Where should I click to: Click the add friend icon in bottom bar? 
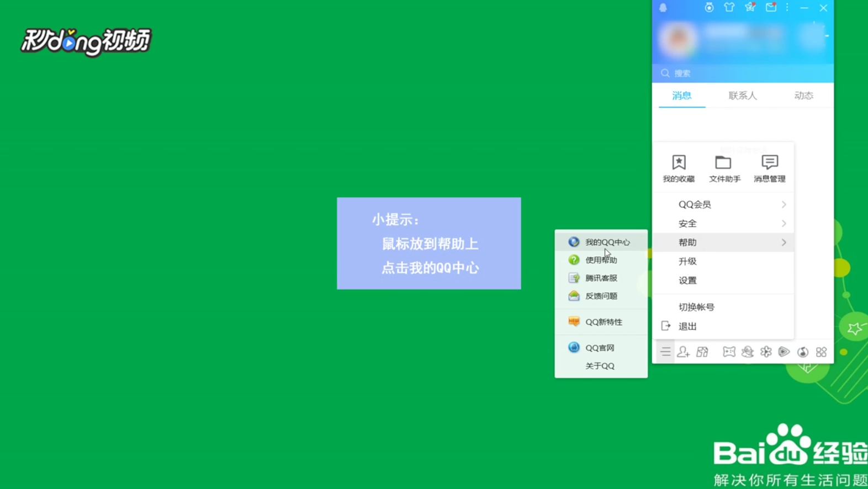point(684,352)
